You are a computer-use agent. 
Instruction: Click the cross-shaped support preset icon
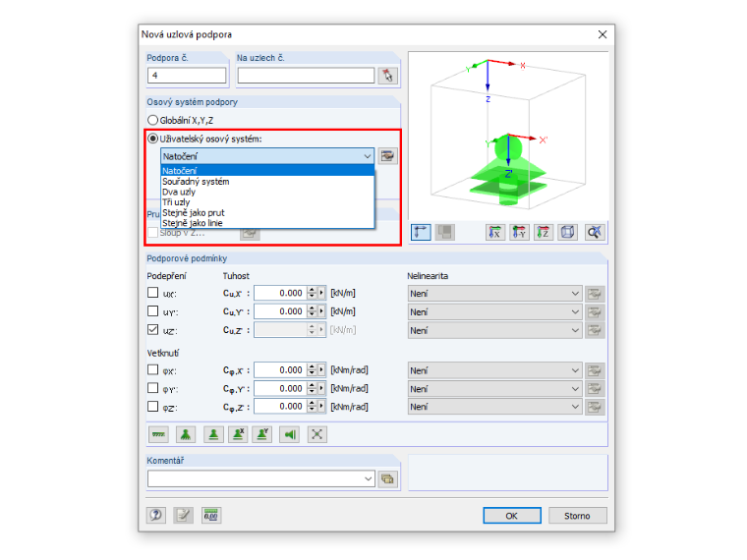pos(316,434)
